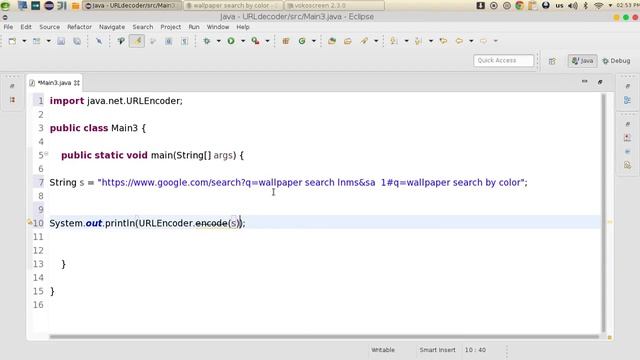Viewport: 640px width, 360px height.
Task: Click the editor horizontal scrollbar
Action: click(324, 337)
